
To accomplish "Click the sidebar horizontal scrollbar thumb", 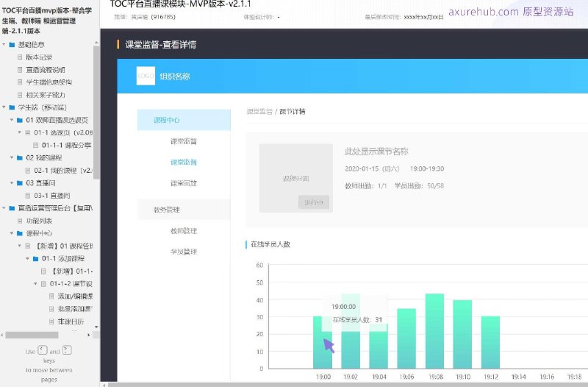I will pos(32,335).
